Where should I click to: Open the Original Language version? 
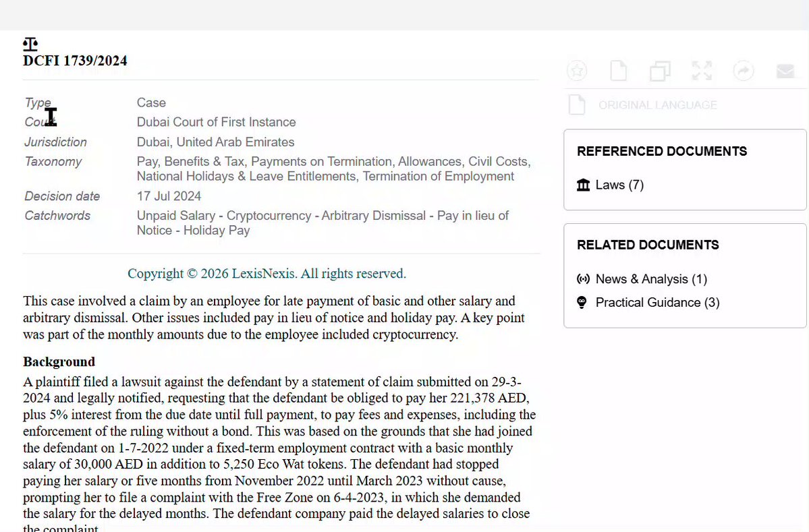(657, 105)
